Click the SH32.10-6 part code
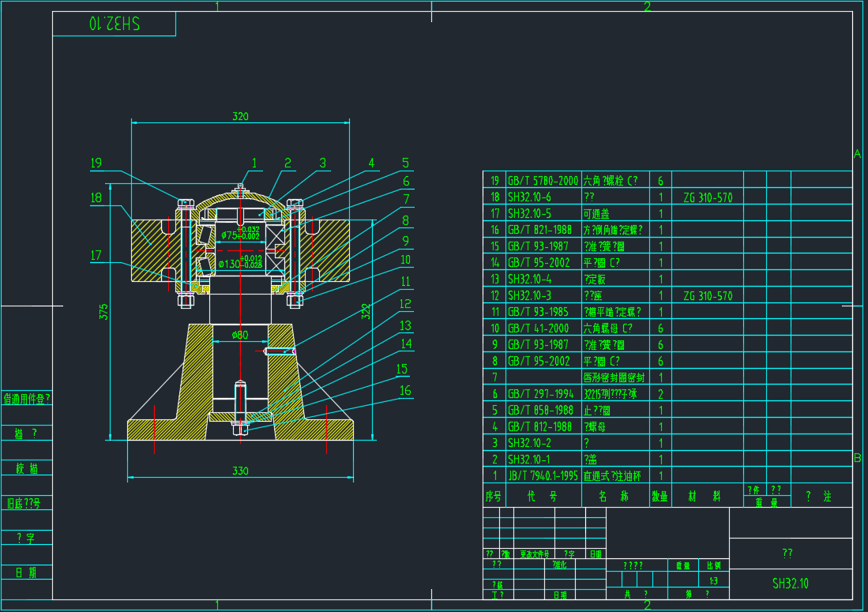The image size is (868, 612). [x=530, y=197]
